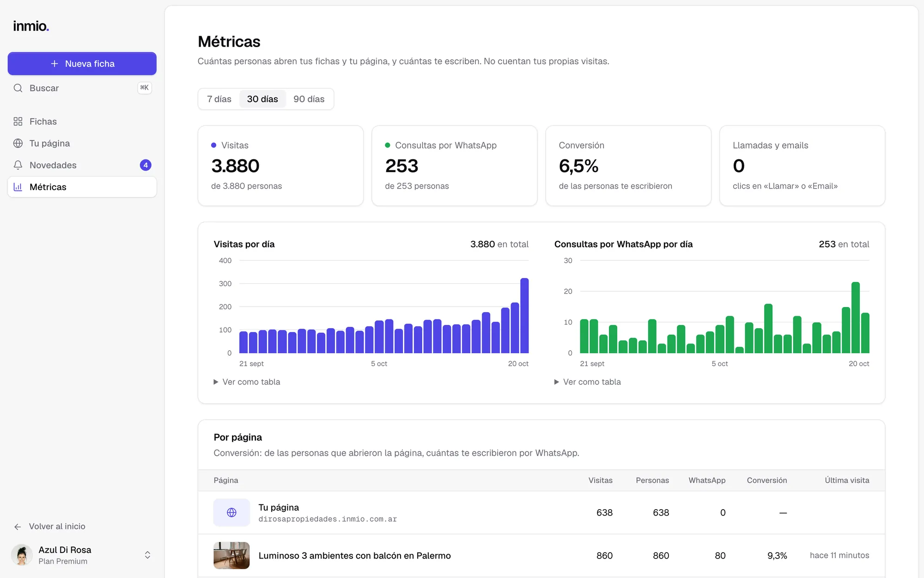
Task: Click the inmio logo
Action: [x=31, y=26]
